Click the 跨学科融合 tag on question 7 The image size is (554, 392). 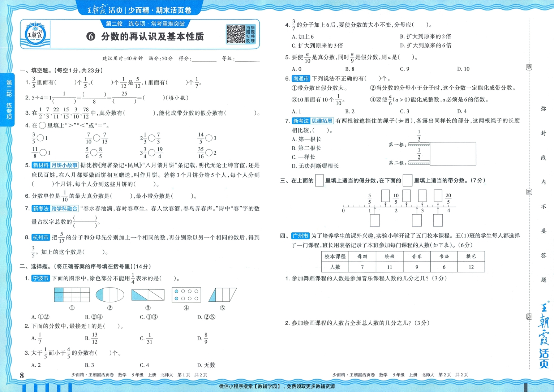coord(64,208)
